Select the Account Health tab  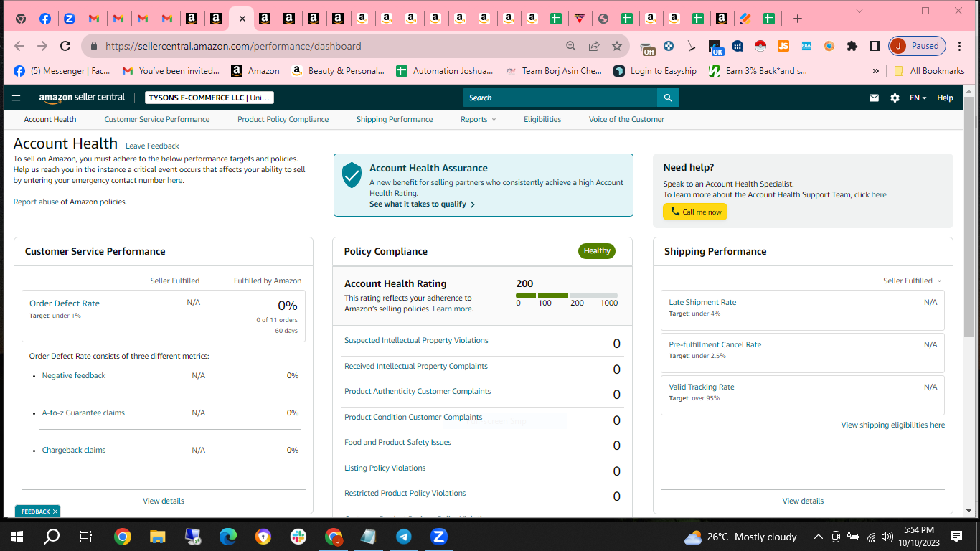[x=50, y=119]
